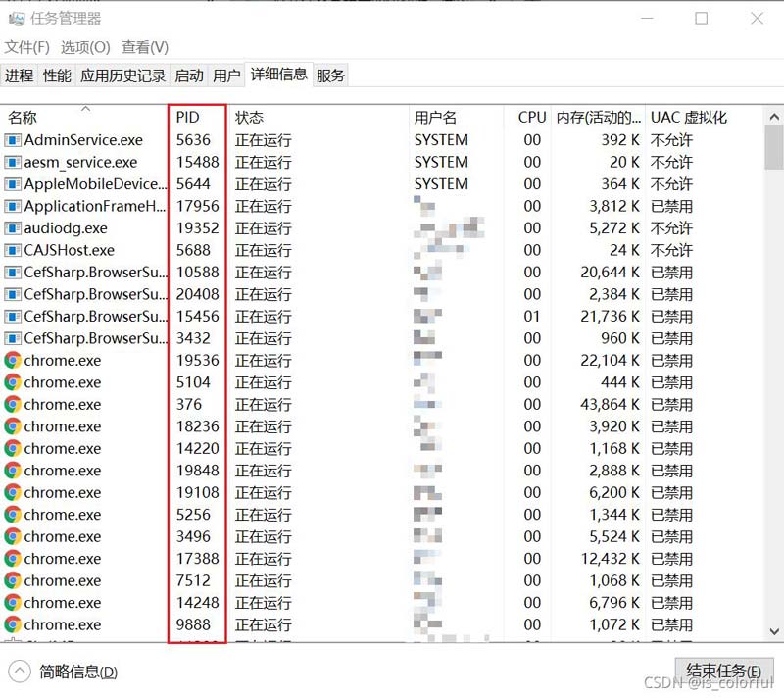Click the Chrome icon for PID 3496
Screen dimensions: 784x698
pos(13,536)
